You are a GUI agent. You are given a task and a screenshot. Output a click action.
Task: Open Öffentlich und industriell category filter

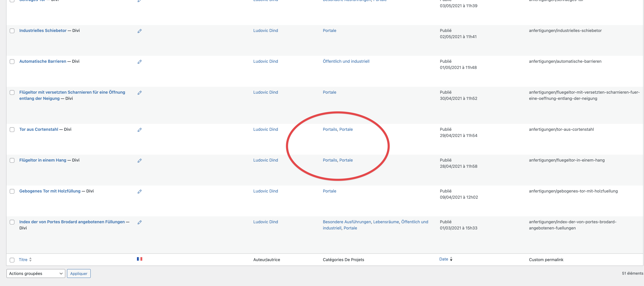[346, 61]
